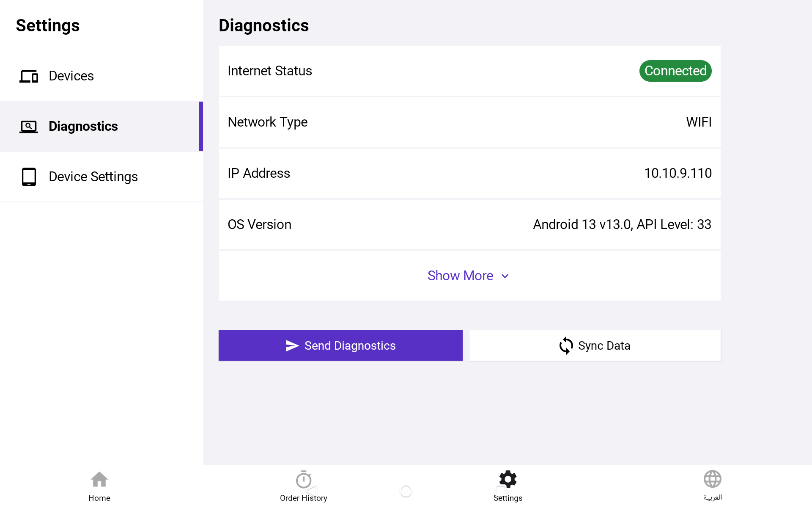The image size is (812, 508).
Task: Expand the Show More section
Action: click(461, 276)
